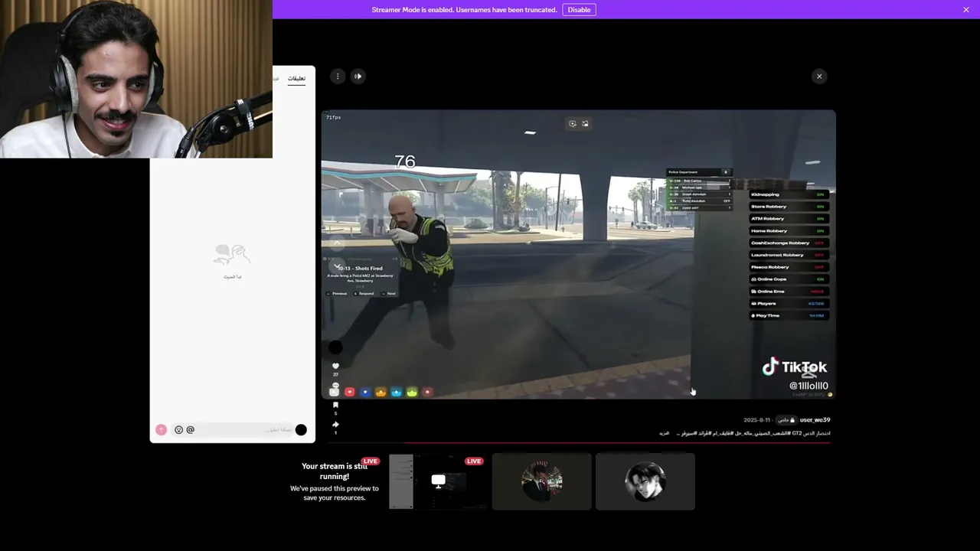The image size is (980, 551).
Task: Select the anime avatar participant tile
Action: click(645, 481)
